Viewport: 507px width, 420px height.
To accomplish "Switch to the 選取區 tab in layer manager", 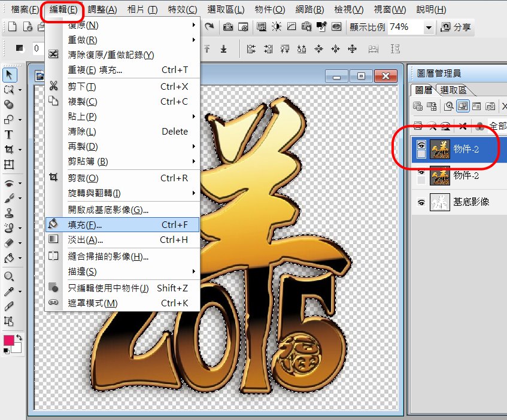I will [453, 90].
